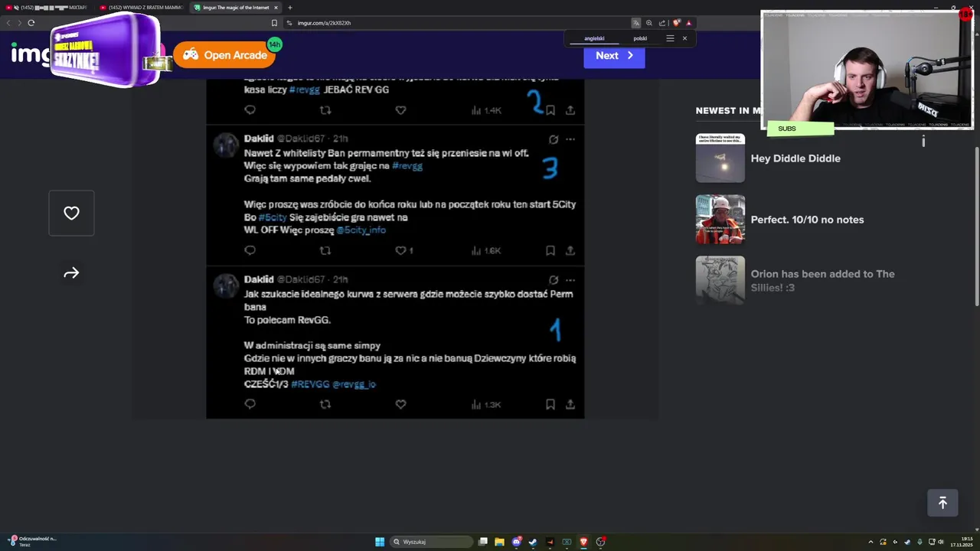This screenshot has width=980, height=551.
Task: Switch to 'WYWIAD Z BRATEM MAMMO' tab
Action: click(142, 8)
